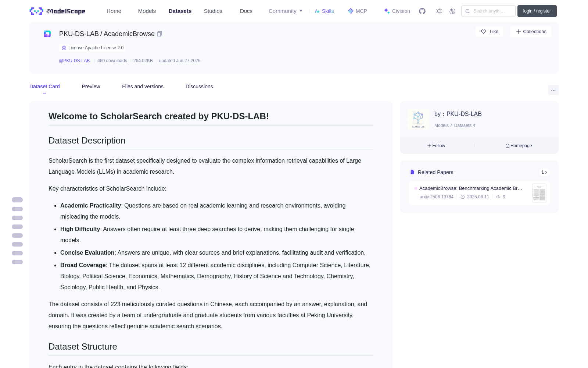This screenshot has height=368, width=588.
Task: Open the Docs navigation item
Action: (x=246, y=11)
